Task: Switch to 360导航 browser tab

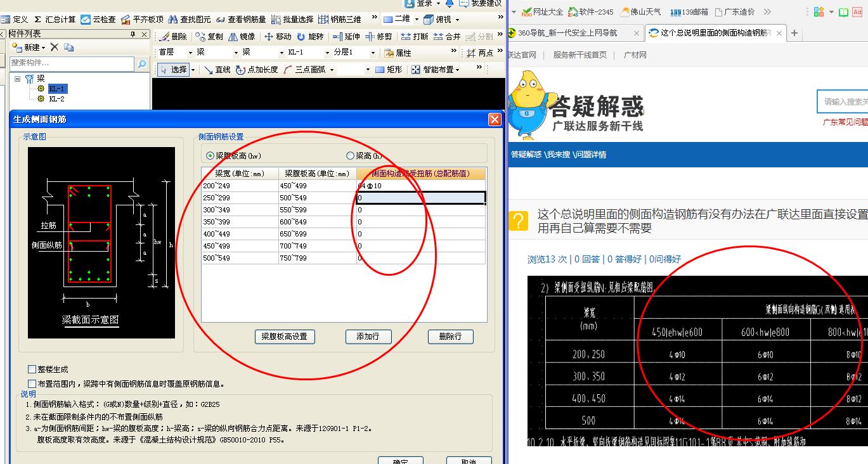Action: pyautogui.click(x=574, y=33)
